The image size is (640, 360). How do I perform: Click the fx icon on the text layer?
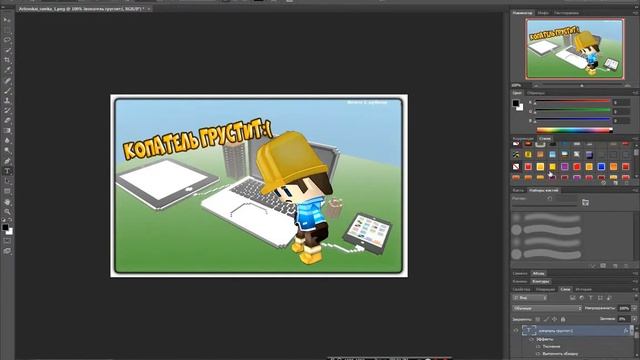625,331
